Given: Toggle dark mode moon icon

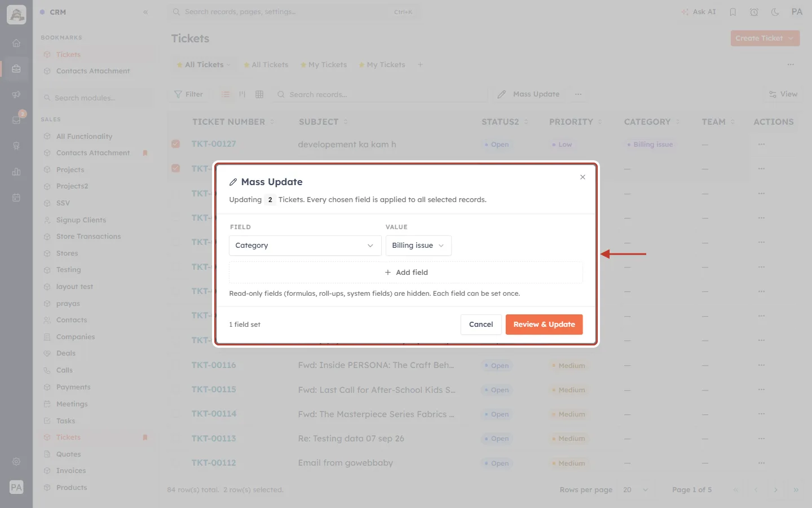Looking at the screenshot, I should click(775, 12).
